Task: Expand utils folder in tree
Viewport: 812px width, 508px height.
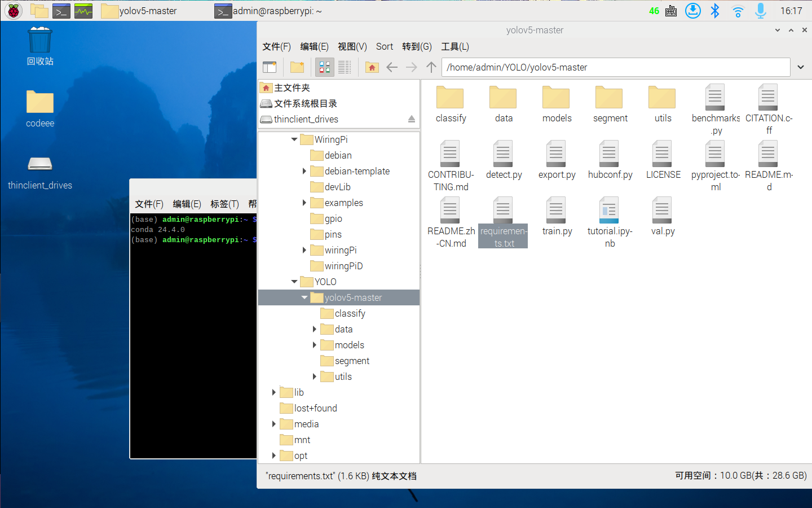Action: point(315,376)
